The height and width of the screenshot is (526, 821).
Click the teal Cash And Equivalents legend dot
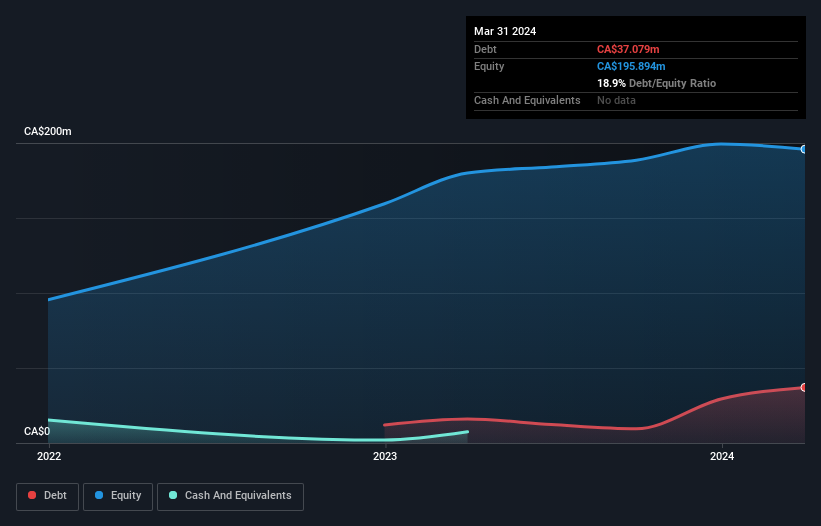click(x=173, y=495)
